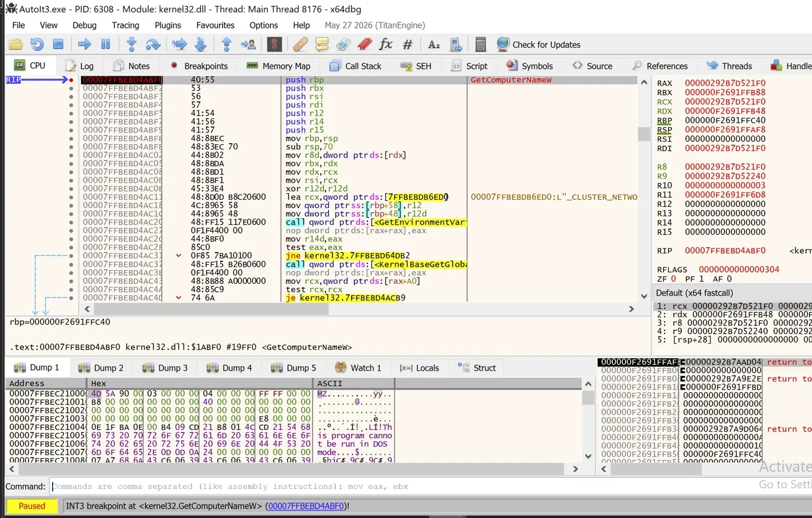
Task: Toggle breakpoint bullet beside mov r14d,eax
Action: point(72,239)
